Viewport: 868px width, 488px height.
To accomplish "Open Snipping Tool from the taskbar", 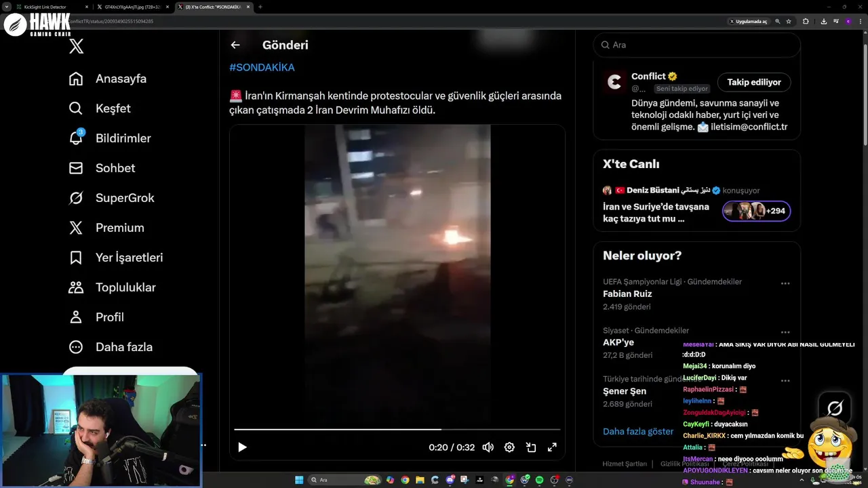I will pos(465,480).
